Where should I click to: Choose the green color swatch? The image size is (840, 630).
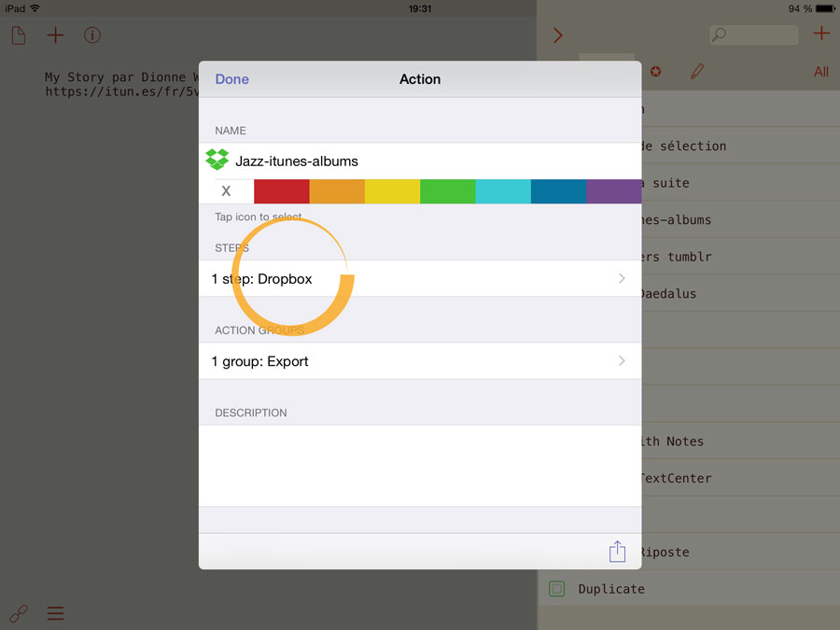[x=448, y=191]
